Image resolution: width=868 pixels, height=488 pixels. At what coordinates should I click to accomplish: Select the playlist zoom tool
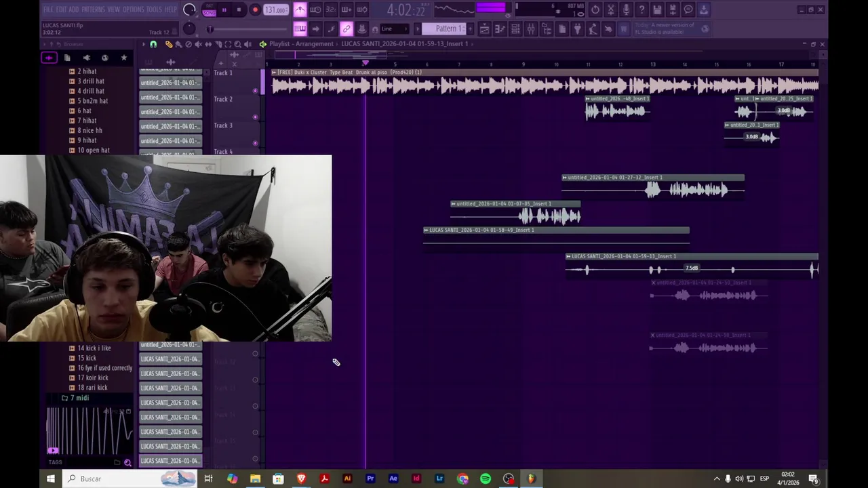tap(237, 44)
